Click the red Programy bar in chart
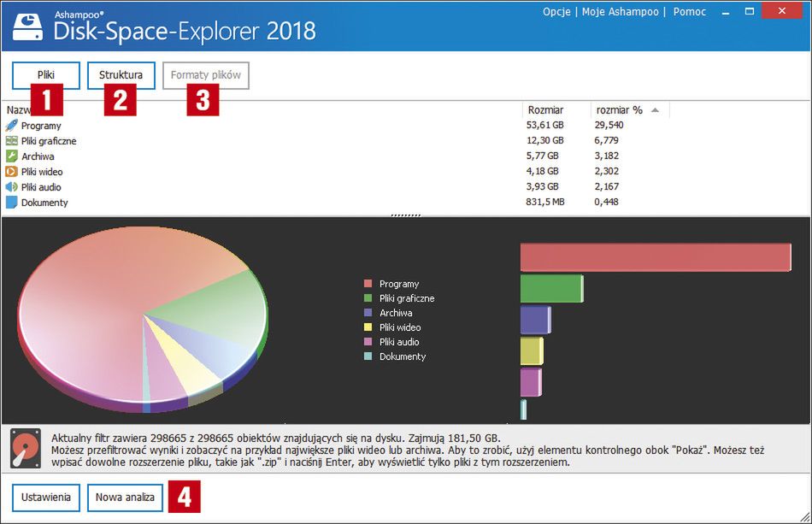 tap(656, 257)
